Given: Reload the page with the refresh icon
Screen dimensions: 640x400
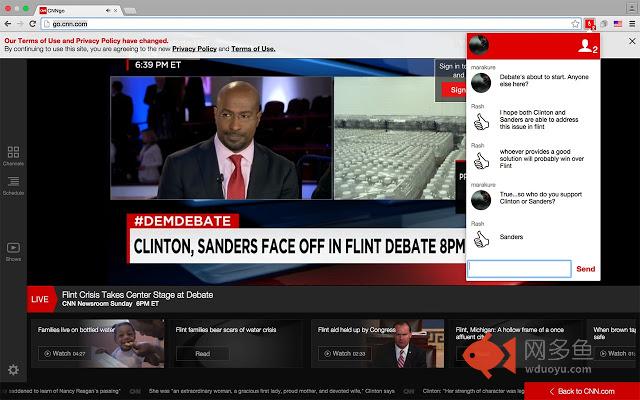Looking at the screenshot, I should click(33, 24).
